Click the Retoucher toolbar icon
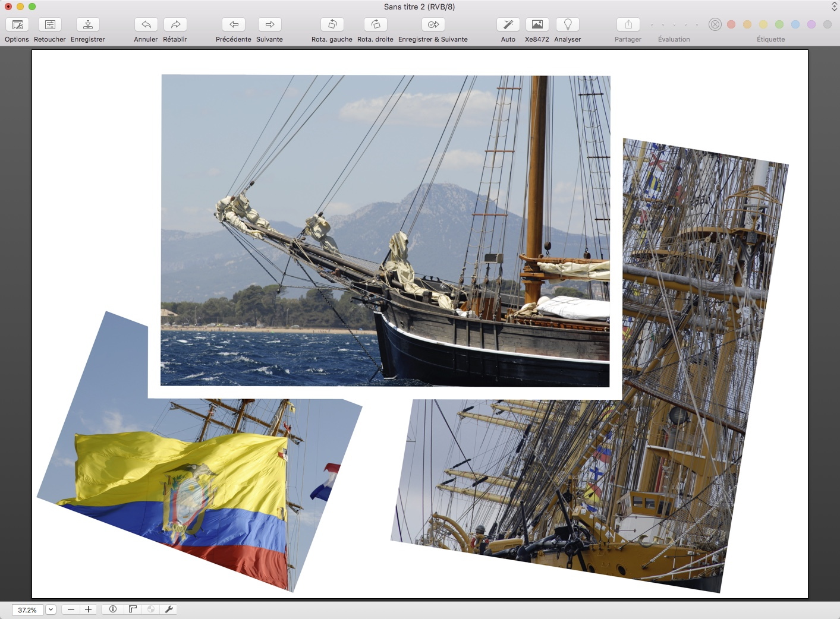 click(x=50, y=24)
